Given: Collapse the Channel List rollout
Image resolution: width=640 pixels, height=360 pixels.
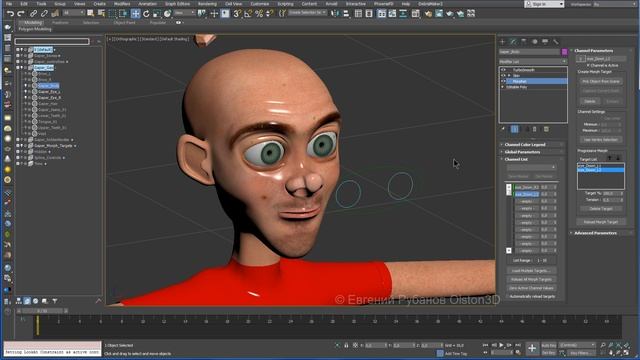Looking at the screenshot, I should tap(532, 159).
